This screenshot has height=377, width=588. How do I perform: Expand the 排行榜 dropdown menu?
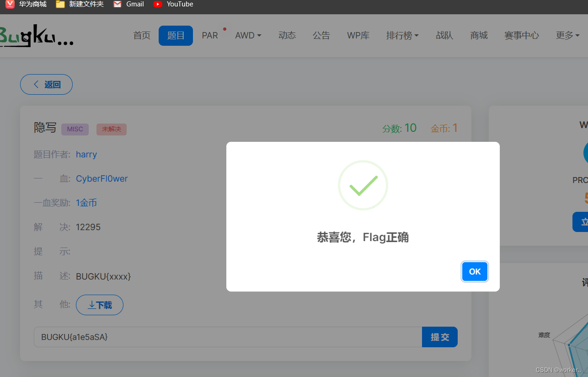(x=402, y=36)
